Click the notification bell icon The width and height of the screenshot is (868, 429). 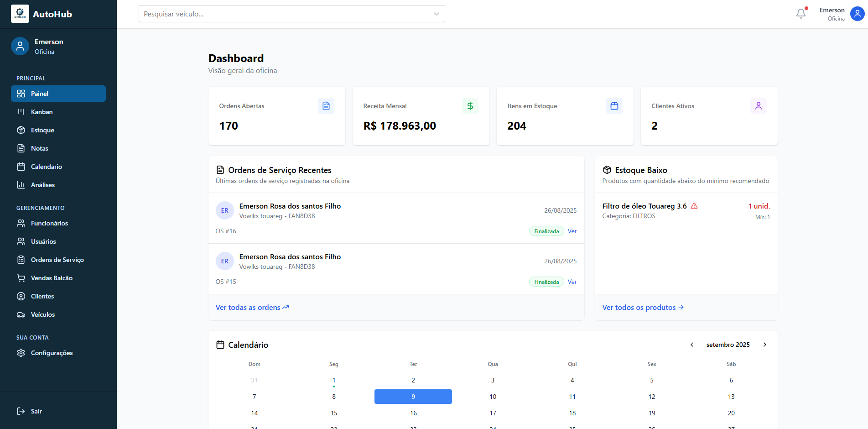click(800, 14)
